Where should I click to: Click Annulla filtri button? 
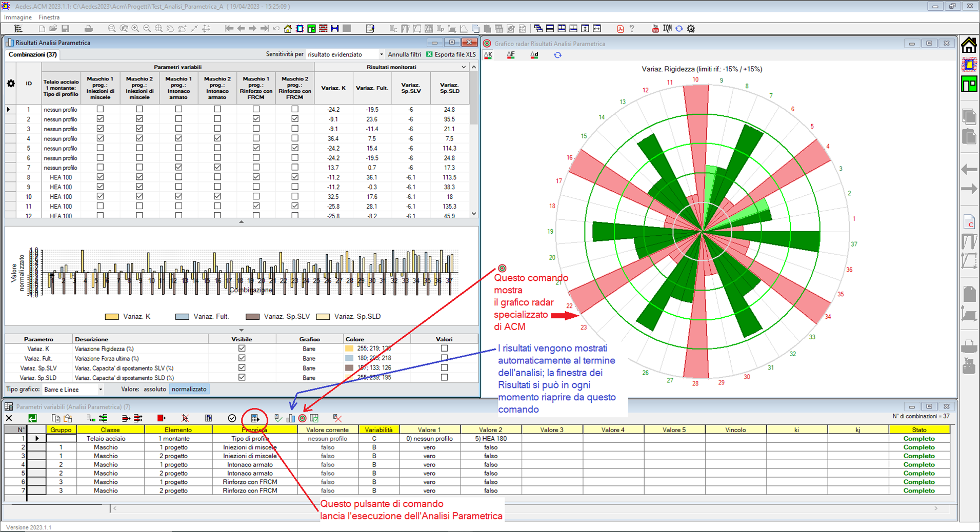pyautogui.click(x=404, y=54)
